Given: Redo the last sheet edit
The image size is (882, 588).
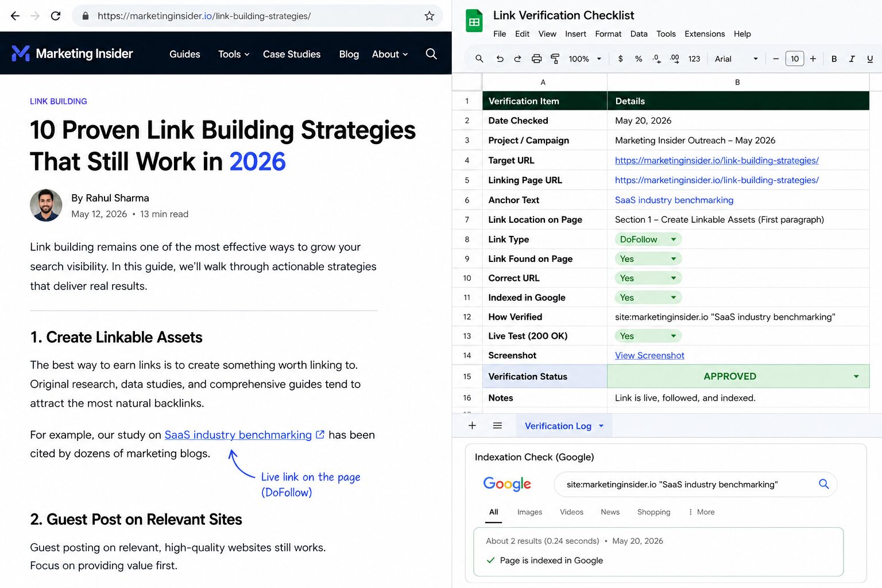Looking at the screenshot, I should [517, 59].
